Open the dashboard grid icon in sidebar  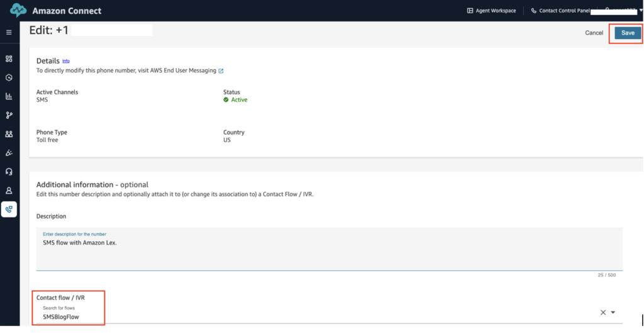9,59
